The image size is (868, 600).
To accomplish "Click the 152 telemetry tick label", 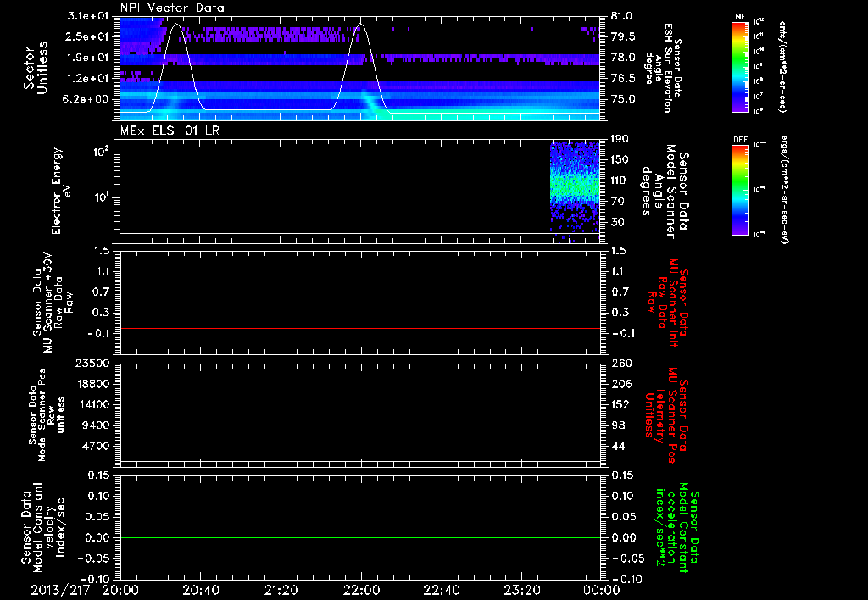I will pos(620,404).
